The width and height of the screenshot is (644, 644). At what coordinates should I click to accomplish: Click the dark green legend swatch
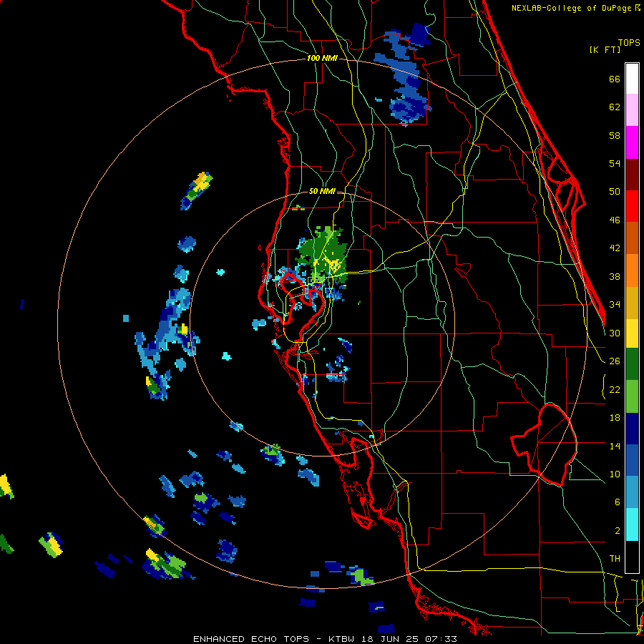coord(632,364)
